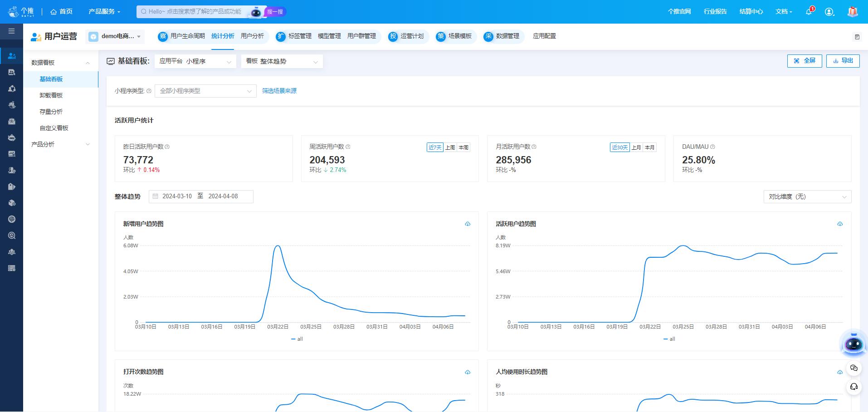
Task: Select 本周 for weekly active users
Action: point(463,147)
